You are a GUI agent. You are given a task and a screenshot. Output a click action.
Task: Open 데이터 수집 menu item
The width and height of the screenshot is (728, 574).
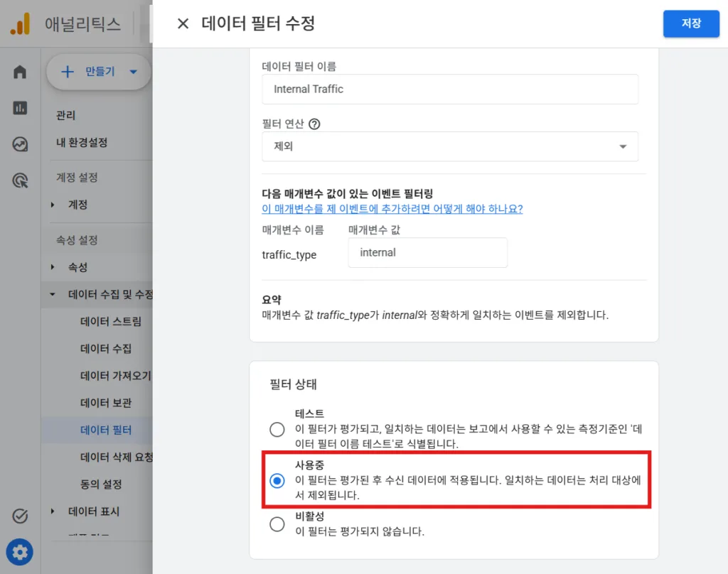point(106,349)
